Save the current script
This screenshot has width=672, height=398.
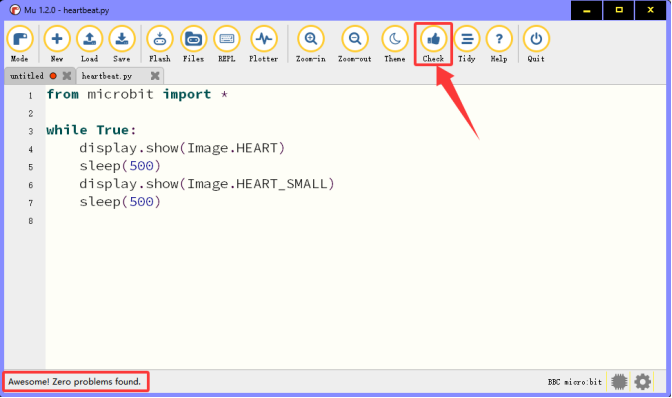click(x=122, y=44)
